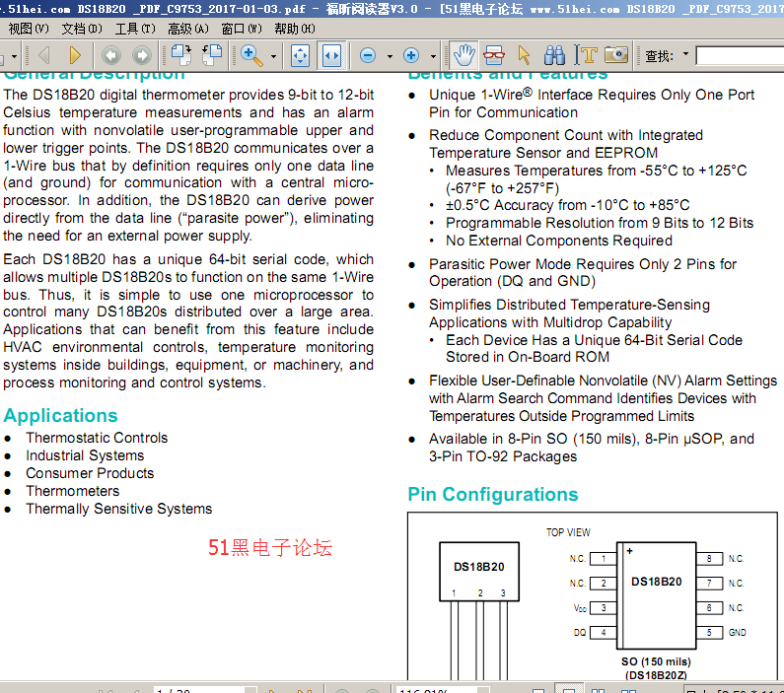Viewport: 784px width, 693px height.
Task: Click the TOP VIEW label
Action: coord(568,532)
